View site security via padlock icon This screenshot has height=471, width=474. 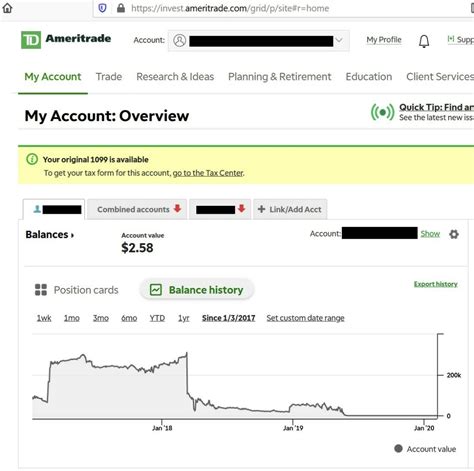(x=121, y=8)
